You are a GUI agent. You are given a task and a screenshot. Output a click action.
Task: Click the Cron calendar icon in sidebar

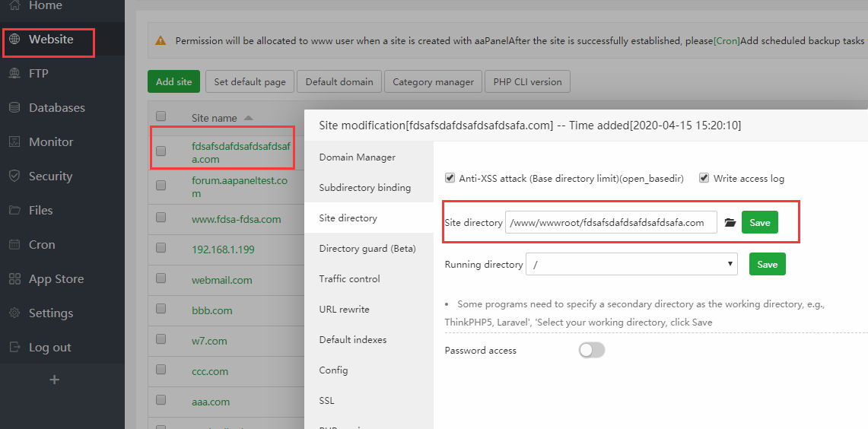pyautogui.click(x=14, y=245)
